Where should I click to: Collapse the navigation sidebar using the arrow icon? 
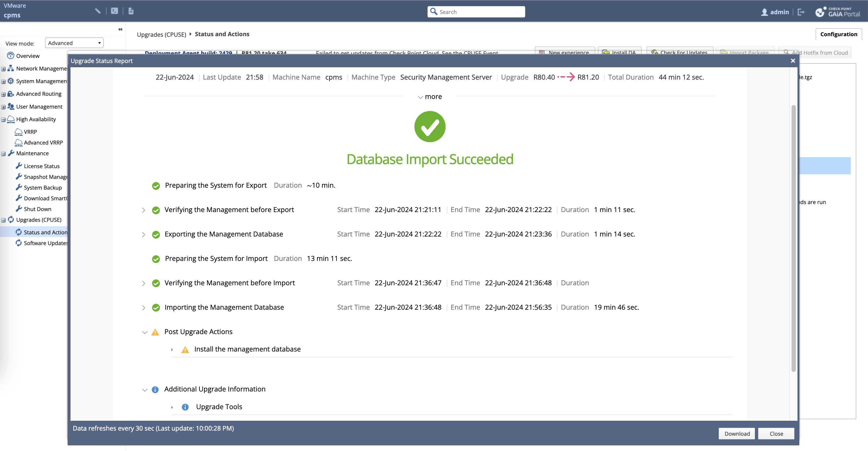[x=120, y=29]
